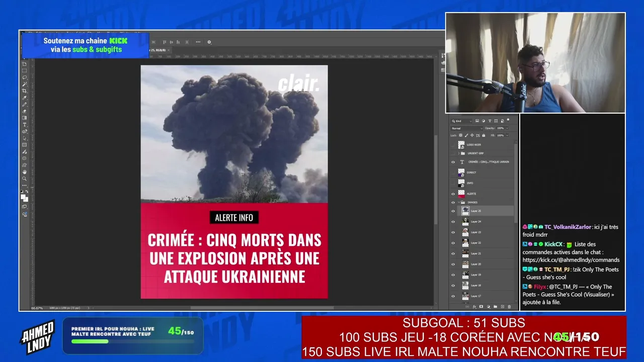Select the Eraser tool

(x=24, y=111)
